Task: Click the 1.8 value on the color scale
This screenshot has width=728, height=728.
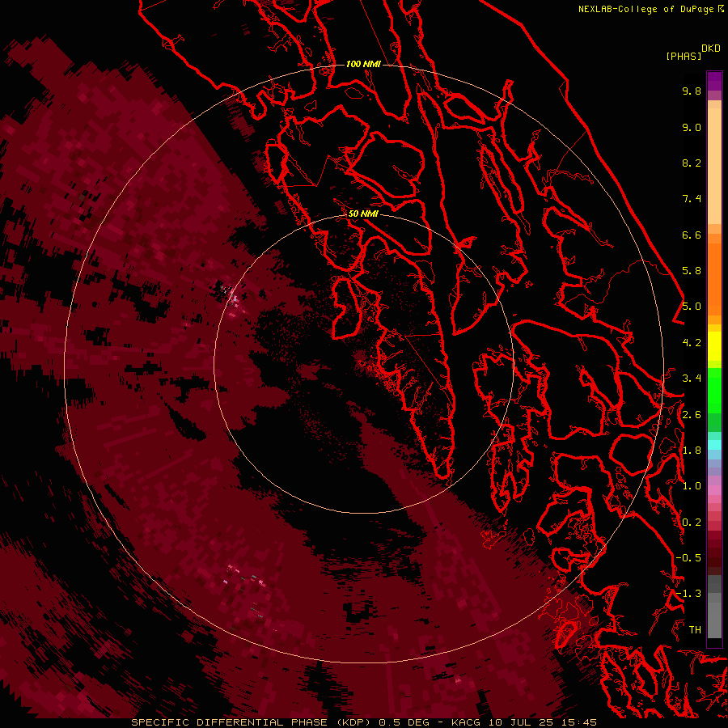Action: click(x=692, y=451)
